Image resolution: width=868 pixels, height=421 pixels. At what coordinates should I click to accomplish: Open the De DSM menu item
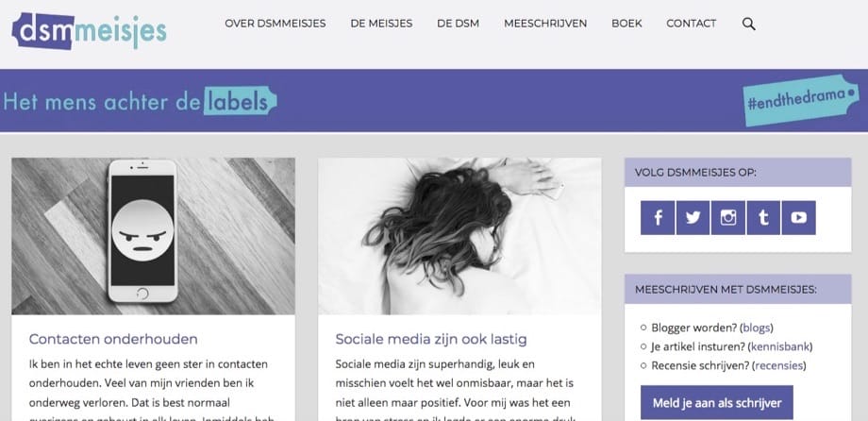(x=458, y=24)
